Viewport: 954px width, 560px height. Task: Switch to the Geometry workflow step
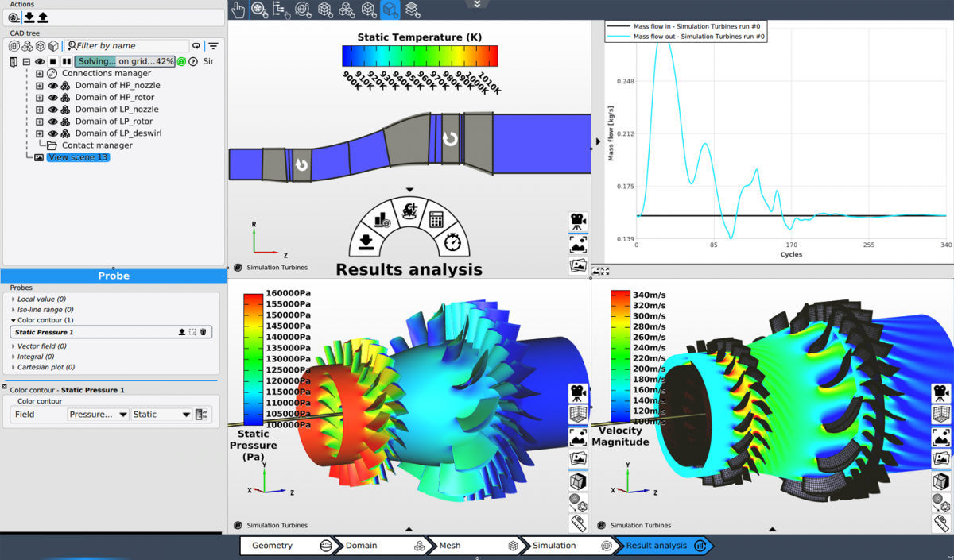(x=291, y=546)
